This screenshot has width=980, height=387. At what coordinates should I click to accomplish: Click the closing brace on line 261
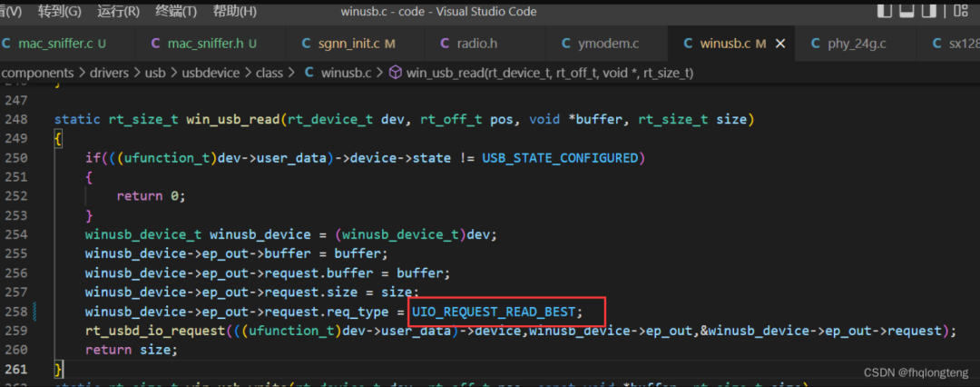coord(58,369)
